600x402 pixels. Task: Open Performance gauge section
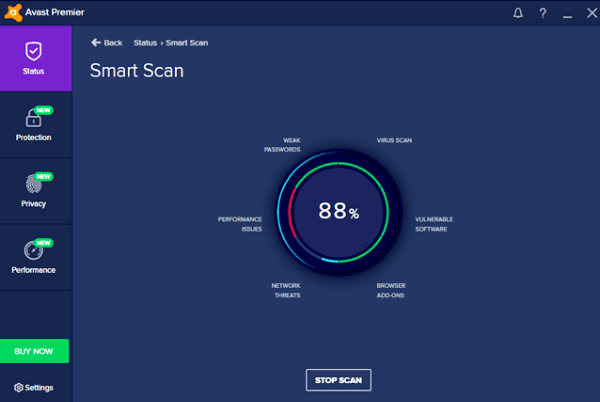click(x=33, y=251)
